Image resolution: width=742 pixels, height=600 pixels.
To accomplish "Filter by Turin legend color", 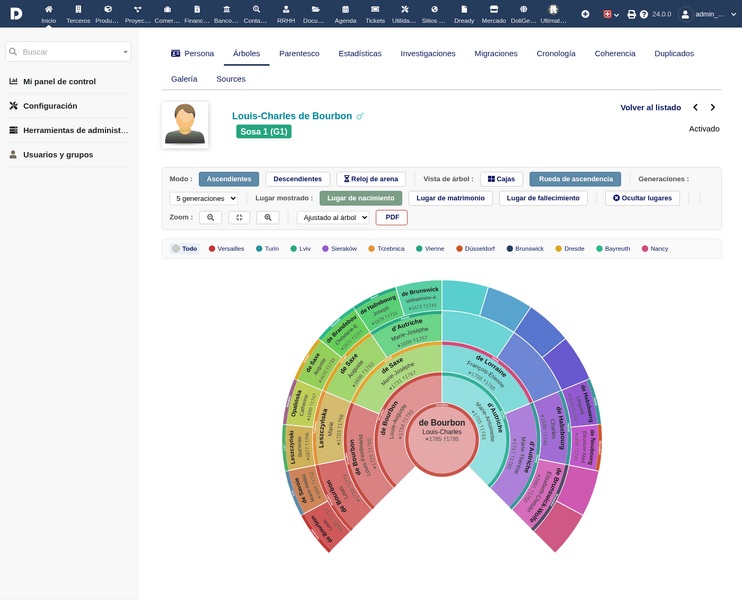I will [x=267, y=248].
